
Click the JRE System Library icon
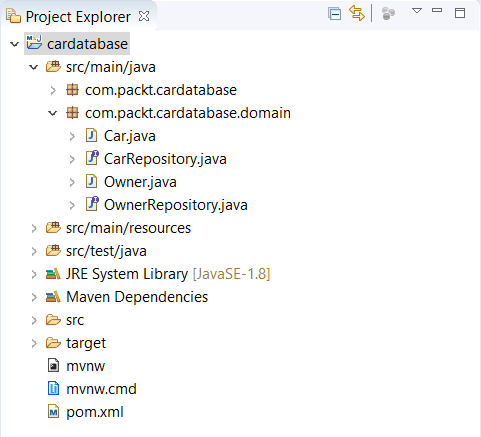tap(53, 274)
